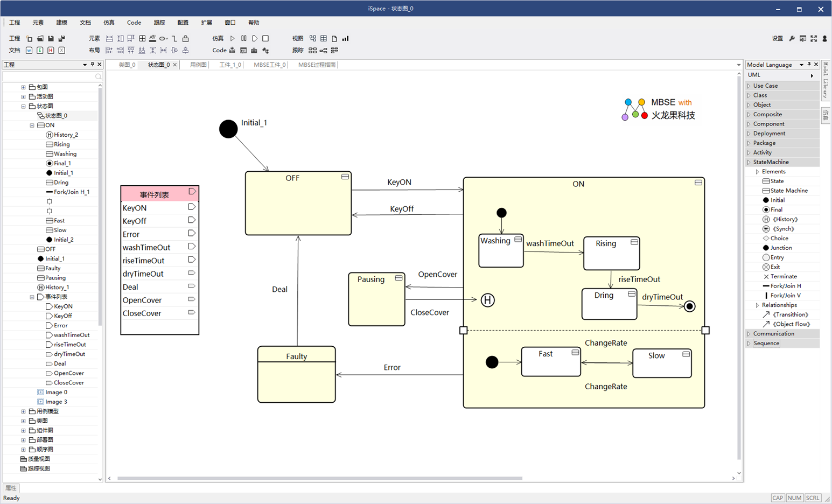Click the open project folder icon
832x504 pixels.
click(40, 39)
